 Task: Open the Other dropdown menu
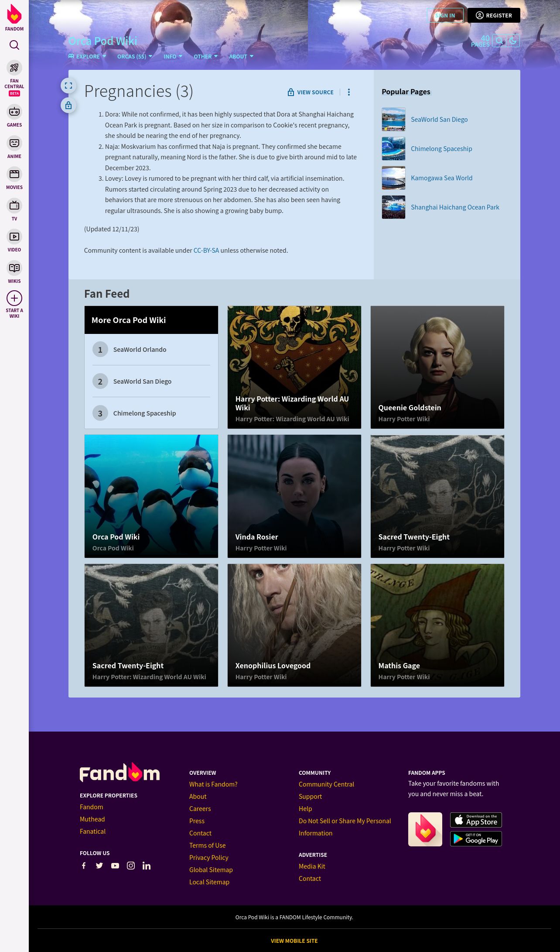205,56
